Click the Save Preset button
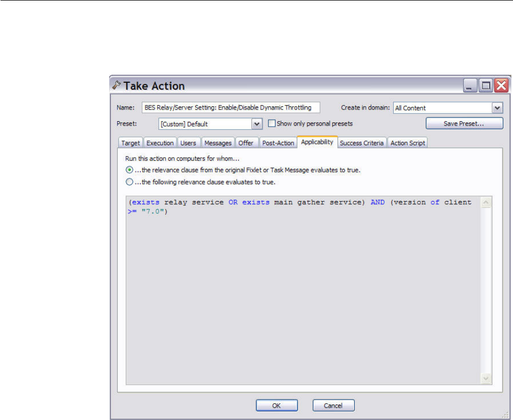 [464, 123]
